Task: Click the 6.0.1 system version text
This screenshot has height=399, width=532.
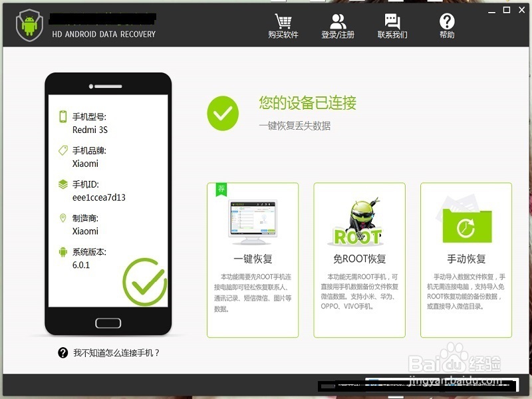Action: tap(81, 265)
